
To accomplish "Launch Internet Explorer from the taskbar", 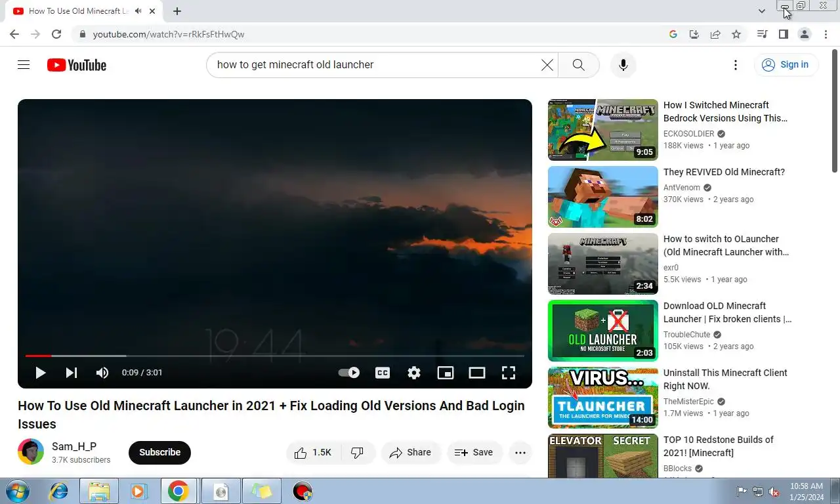I will [59, 491].
